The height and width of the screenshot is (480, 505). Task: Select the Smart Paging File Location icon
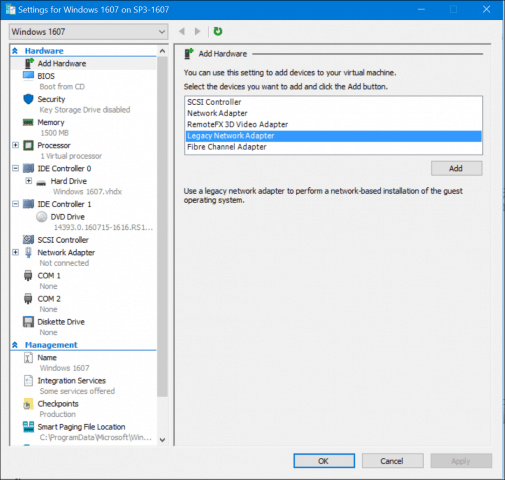pyautogui.click(x=28, y=427)
